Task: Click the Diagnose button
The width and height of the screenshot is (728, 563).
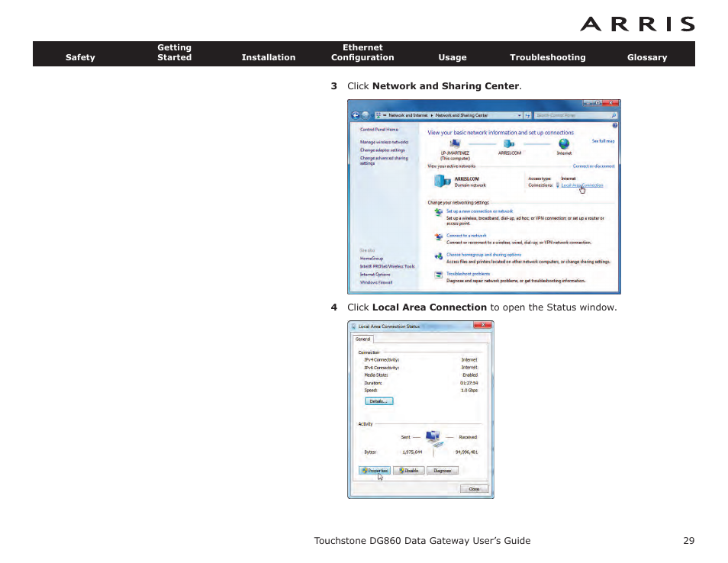Action: pyautogui.click(x=443, y=470)
